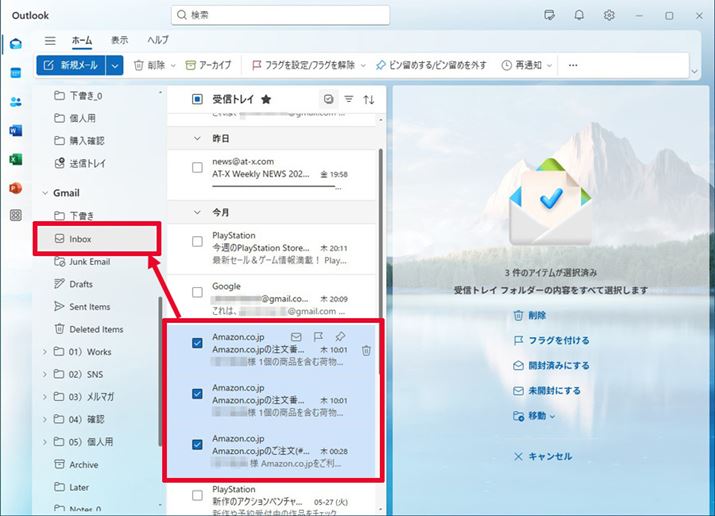Expand the 01) Works folder
This screenshot has height=516, width=715.
(x=45, y=352)
